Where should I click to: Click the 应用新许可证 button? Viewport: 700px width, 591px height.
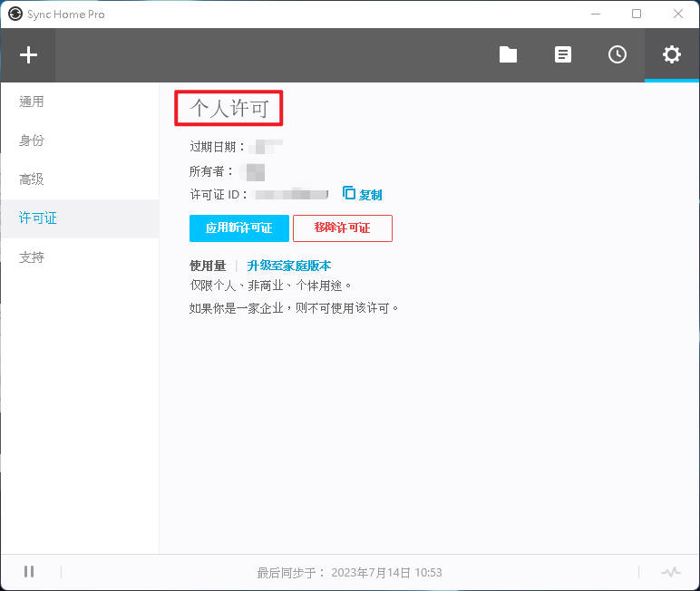238,228
